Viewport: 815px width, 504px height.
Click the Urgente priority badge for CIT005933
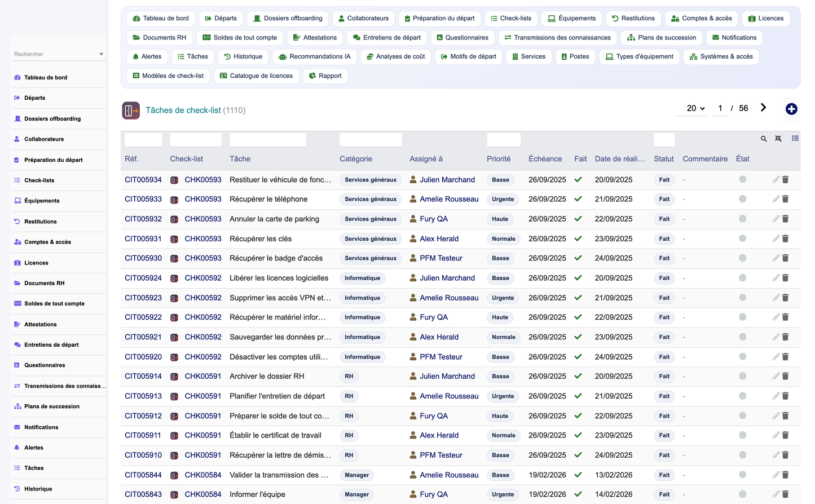(503, 199)
